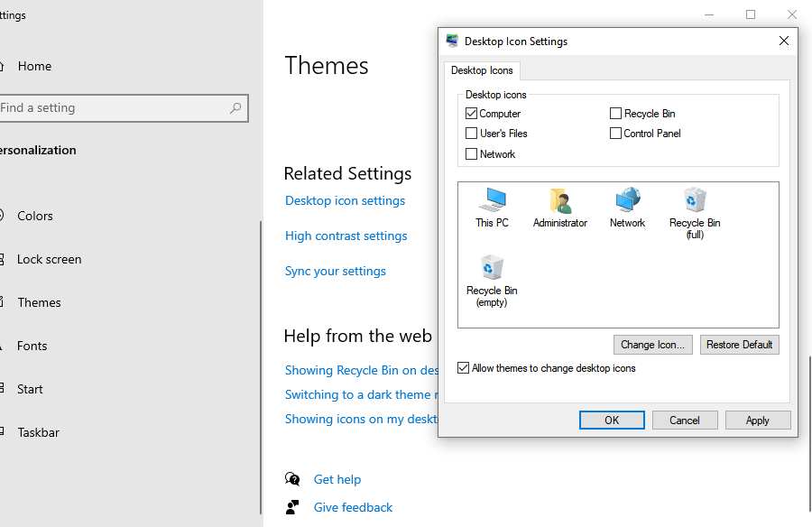Check the User's Files checkbox
This screenshot has width=812, height=527.
471,133
